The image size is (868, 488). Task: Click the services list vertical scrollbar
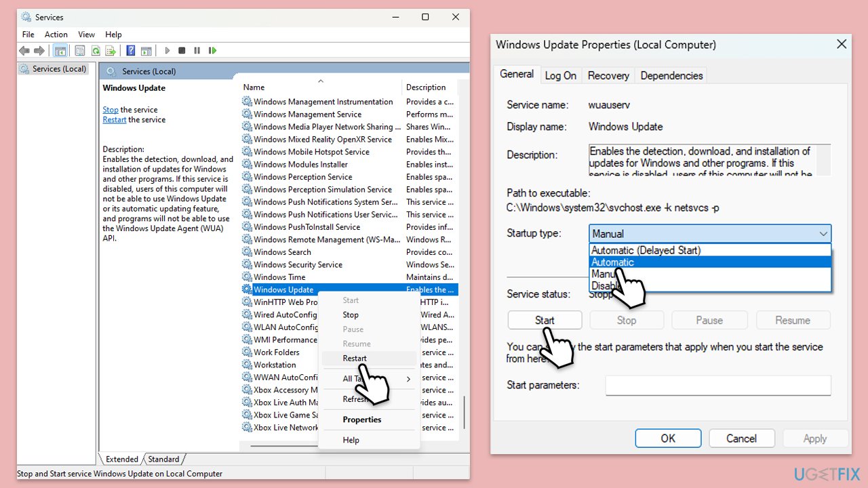(x=464, y=413)
